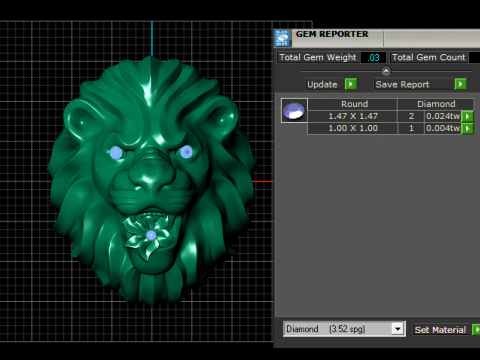Click the Gem Reporter panel icon
Viewport: 480px width, 360px height.
pyautogui.click(x=282, y=38)
